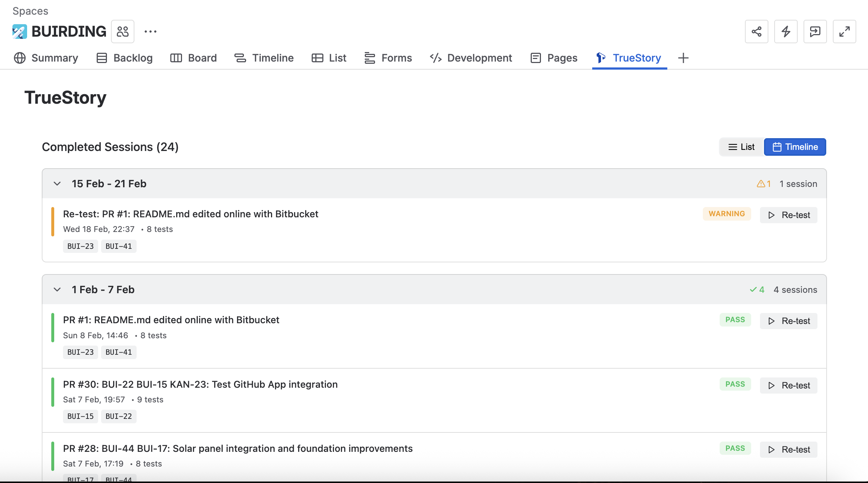Click the Spaces breadcrumb link
The width and height of the screenshot is (868, 483).
point(30,11)
